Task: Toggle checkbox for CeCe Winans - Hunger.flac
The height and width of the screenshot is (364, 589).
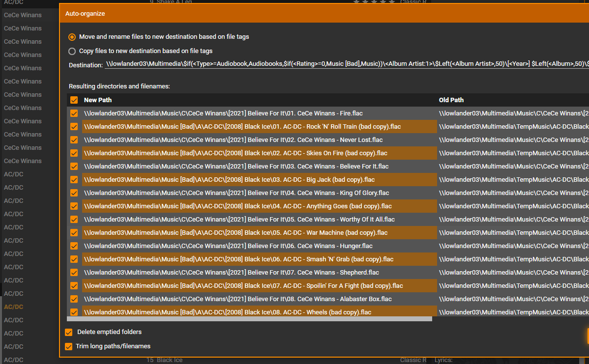Action: coord(74,246)
